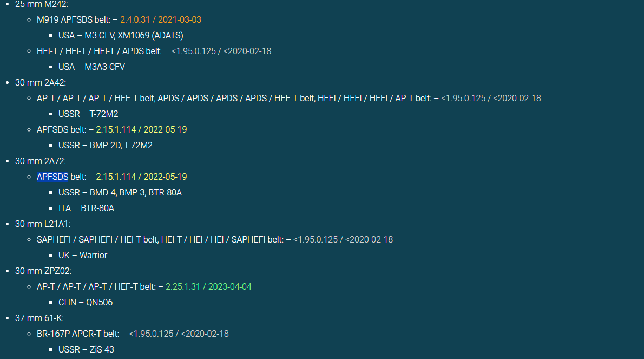Select the "USSR – BMD-4, BMP-3, BTR-80A" line
This screenshot has width=644, height=359.
point(120,192)
